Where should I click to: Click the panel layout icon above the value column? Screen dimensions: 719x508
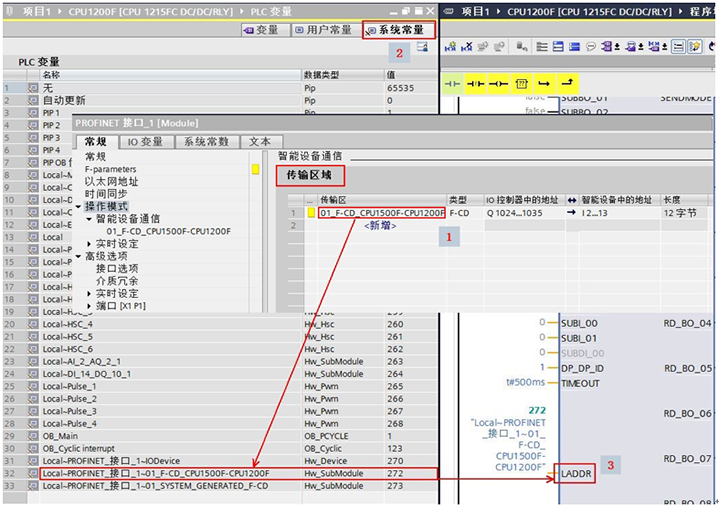click(422, 46)
